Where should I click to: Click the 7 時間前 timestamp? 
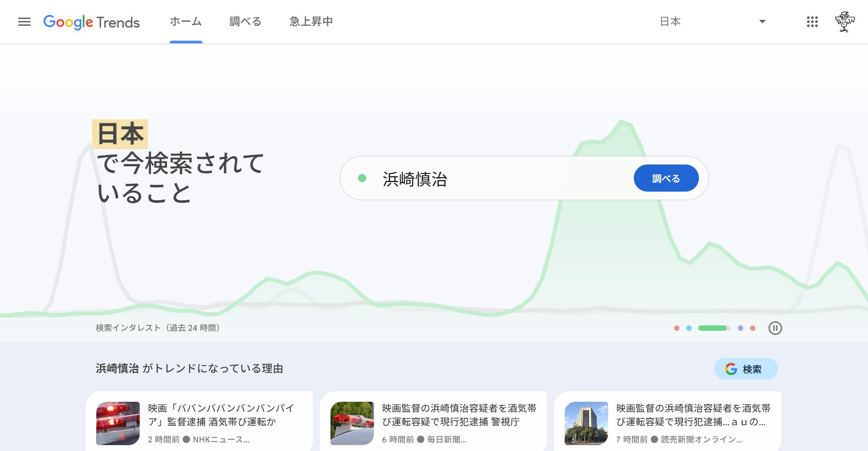click(x=632, y=439)
